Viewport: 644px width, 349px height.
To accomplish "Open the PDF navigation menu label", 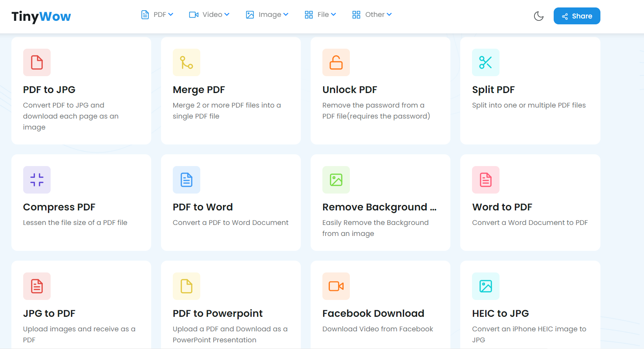I will (x=160, y=15).
